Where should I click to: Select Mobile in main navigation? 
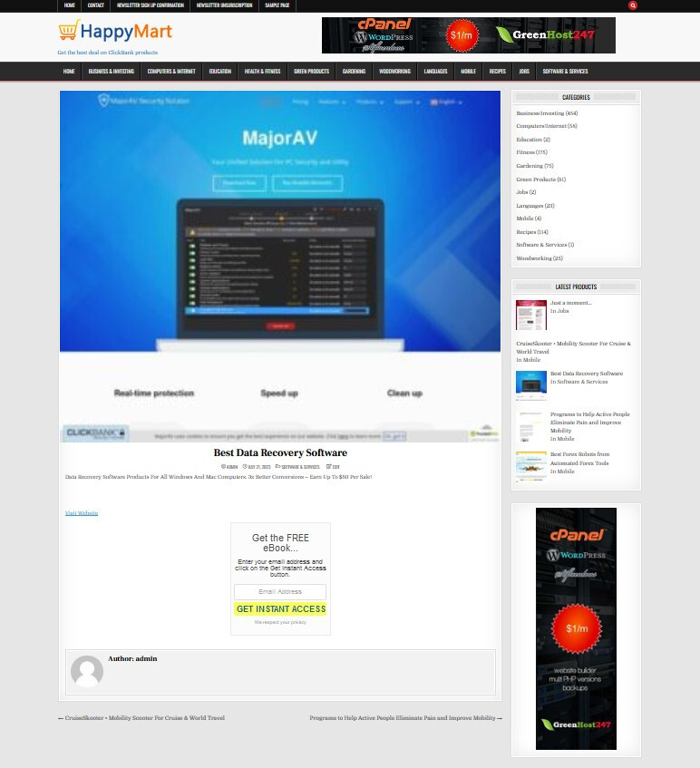click(468, 71)
